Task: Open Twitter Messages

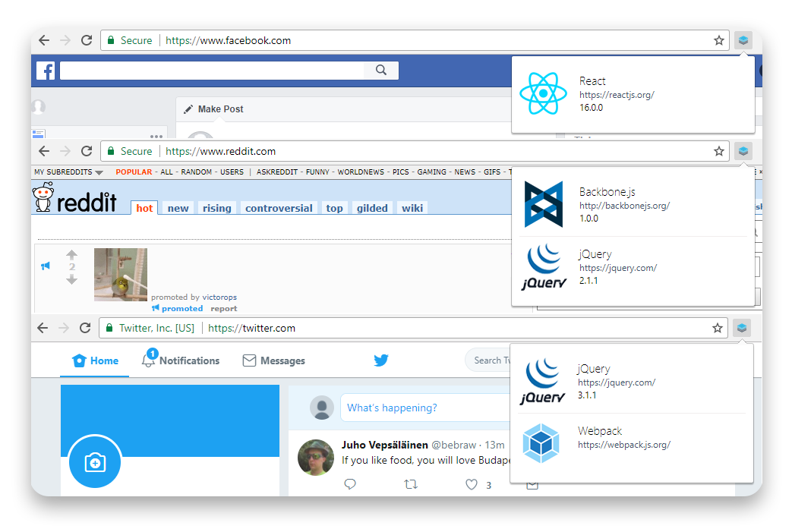Action: tap(274, 360)
